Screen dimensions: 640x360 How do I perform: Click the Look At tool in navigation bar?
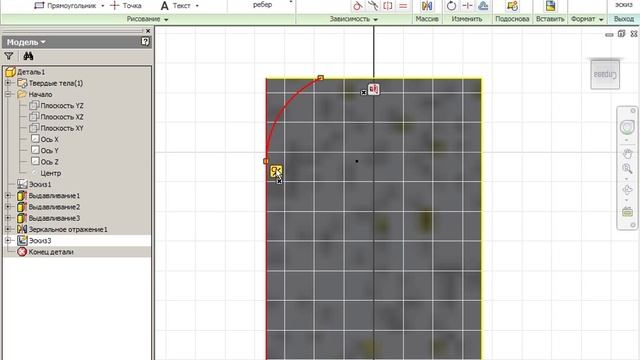(627, 212)
